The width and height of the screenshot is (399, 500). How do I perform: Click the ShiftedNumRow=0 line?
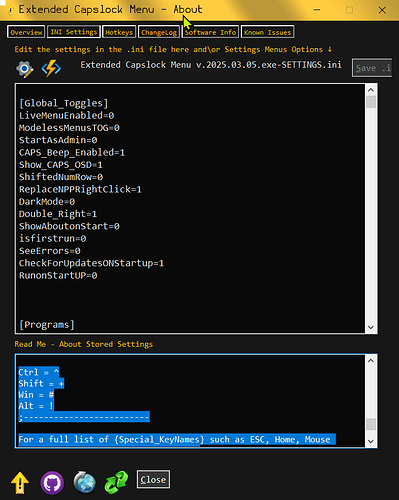click(61, 177)
